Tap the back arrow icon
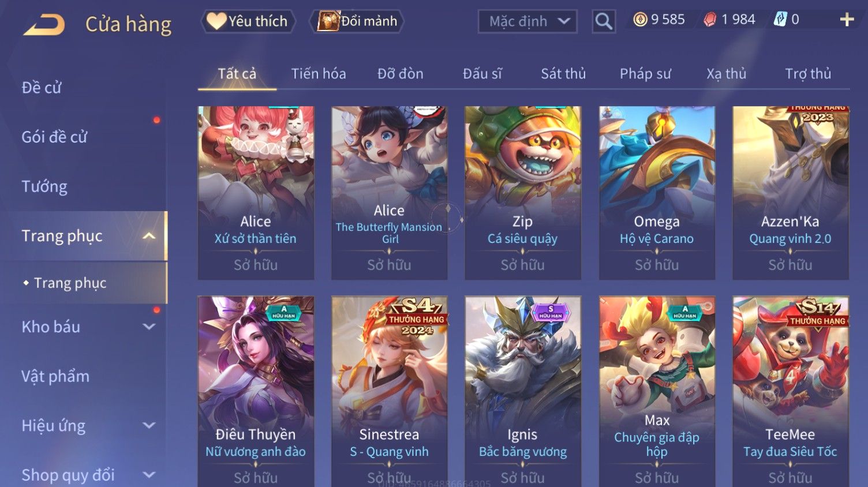The height and width of the screenshot is (487, 868). (44, 25)
